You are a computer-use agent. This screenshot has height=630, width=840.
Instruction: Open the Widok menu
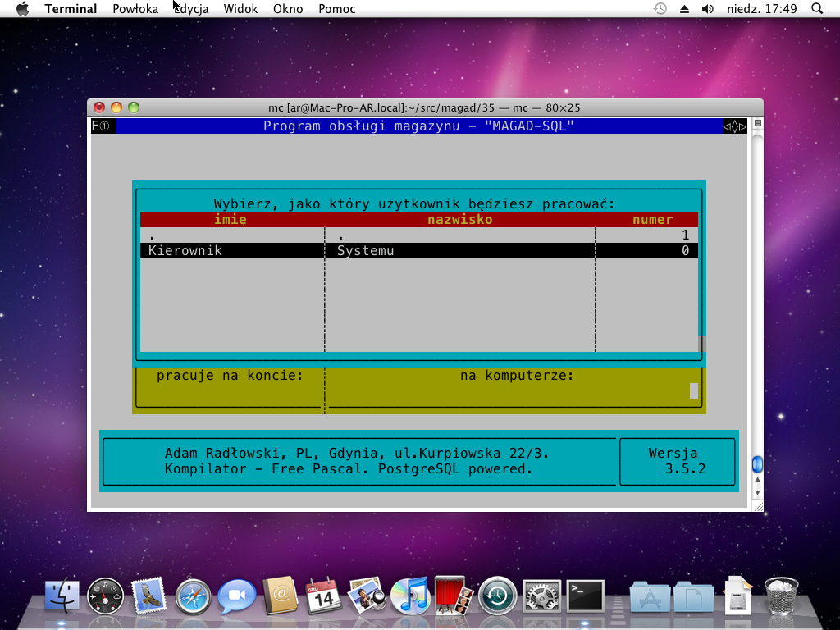pyautogui.click(x=240, y=9)
